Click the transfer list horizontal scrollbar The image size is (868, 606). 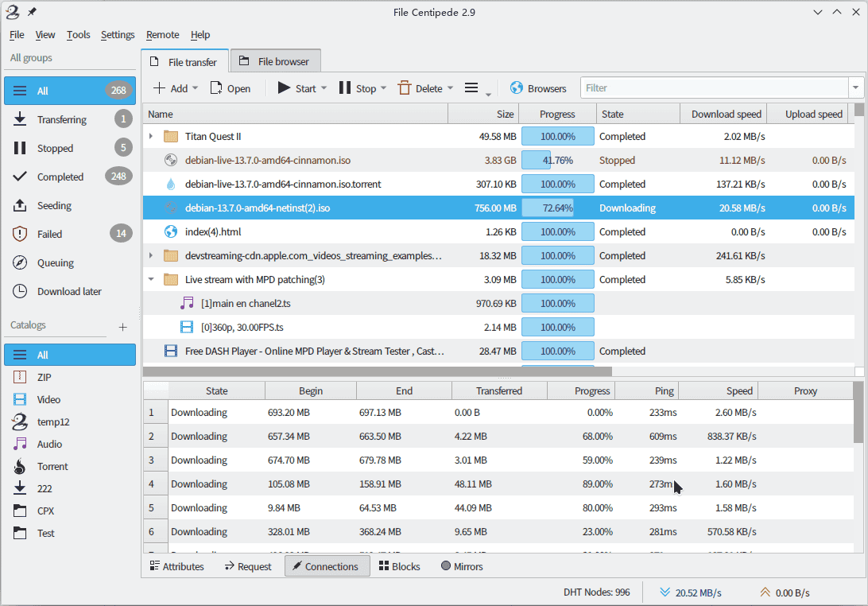[x=378, y=371]
